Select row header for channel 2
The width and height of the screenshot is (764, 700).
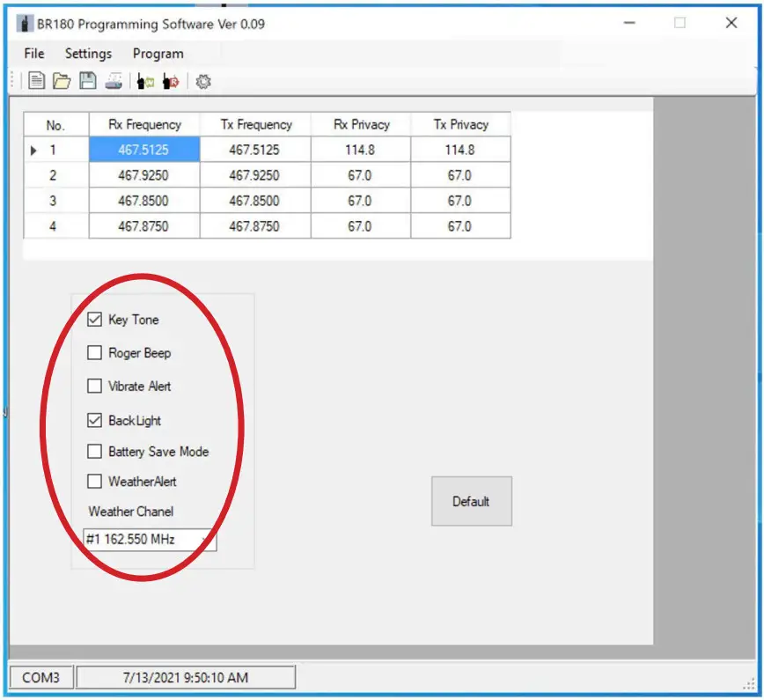pos(56,175)
